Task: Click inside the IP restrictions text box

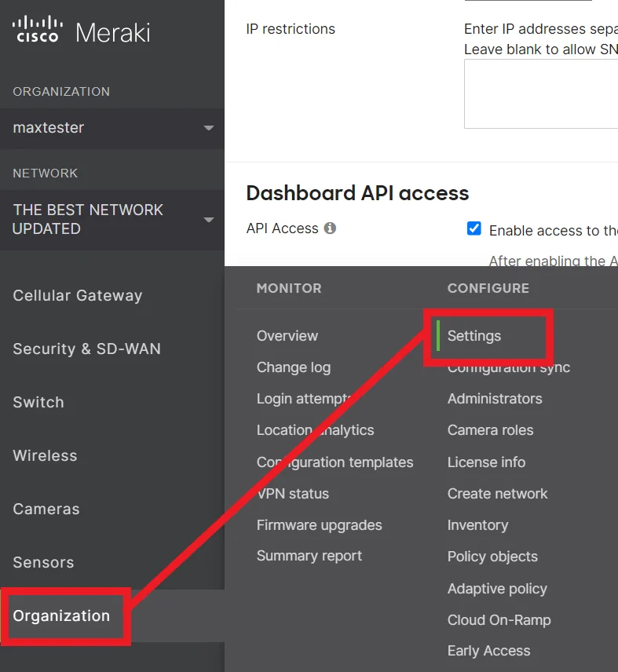Action: click(x=541, y=93)
